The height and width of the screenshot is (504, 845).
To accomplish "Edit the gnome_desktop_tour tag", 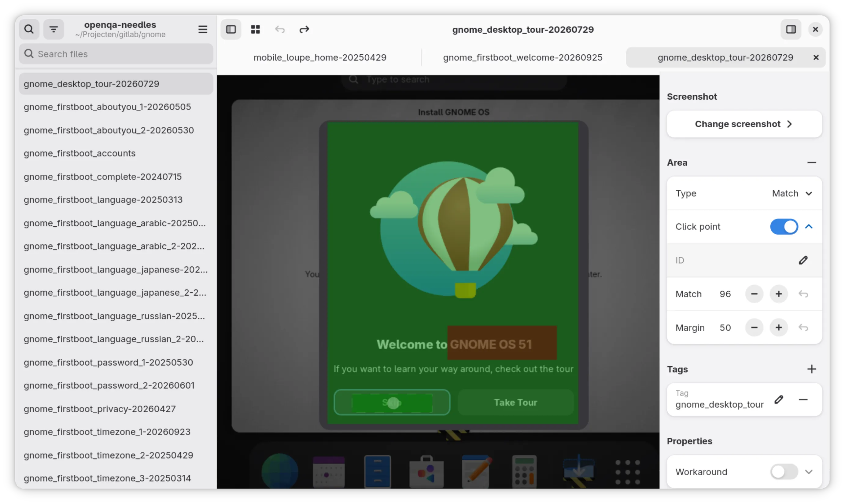I will click(778, 400).
